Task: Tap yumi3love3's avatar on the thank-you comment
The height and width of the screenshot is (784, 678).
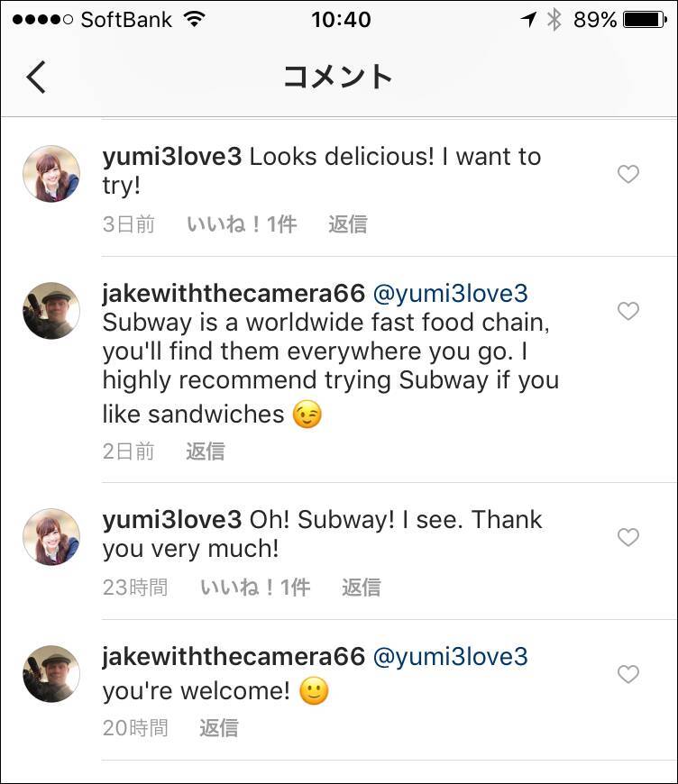Action: click(51, 537)
